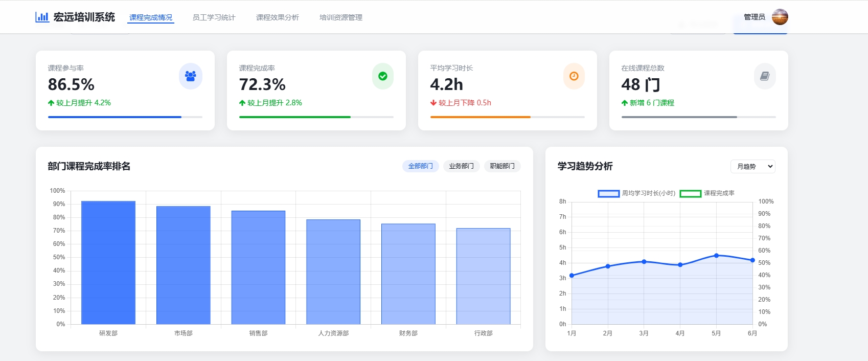The height and width of the screenshot is (361, 868).
Task: Click the 1月 data point on trend line
Action: point(572,276)
